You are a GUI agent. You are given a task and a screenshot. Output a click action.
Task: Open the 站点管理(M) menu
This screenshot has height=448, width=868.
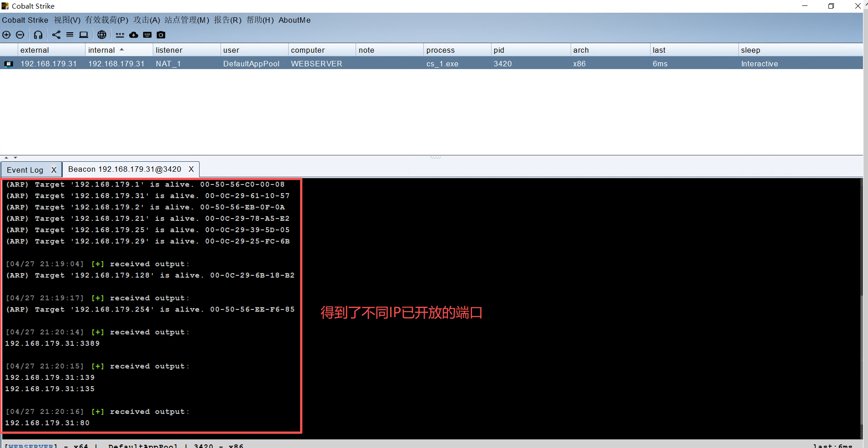tap(187, 20)
